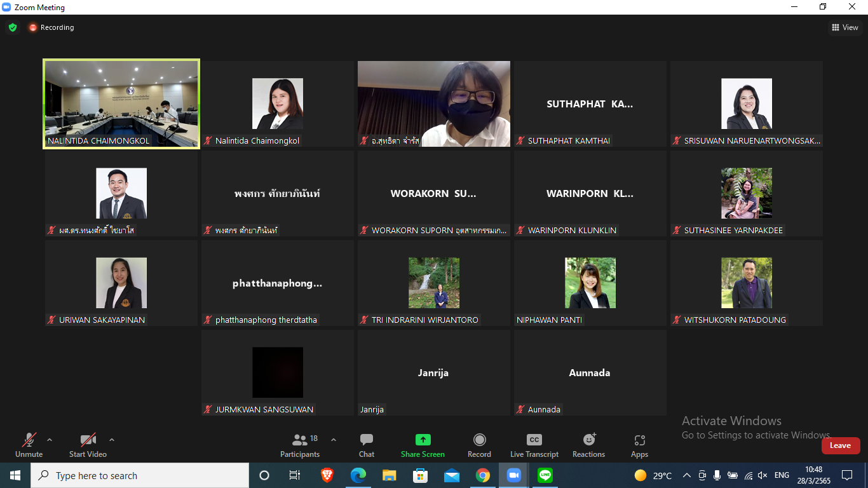Select พงศกร ศักยาภินันท์ participant tile
The image size is (868, 488).
278,193
